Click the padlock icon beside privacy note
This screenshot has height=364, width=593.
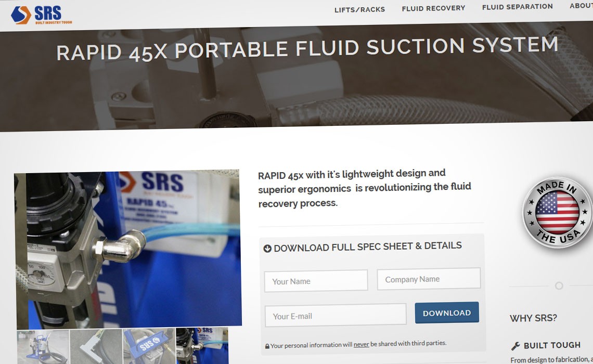(267, 346)
